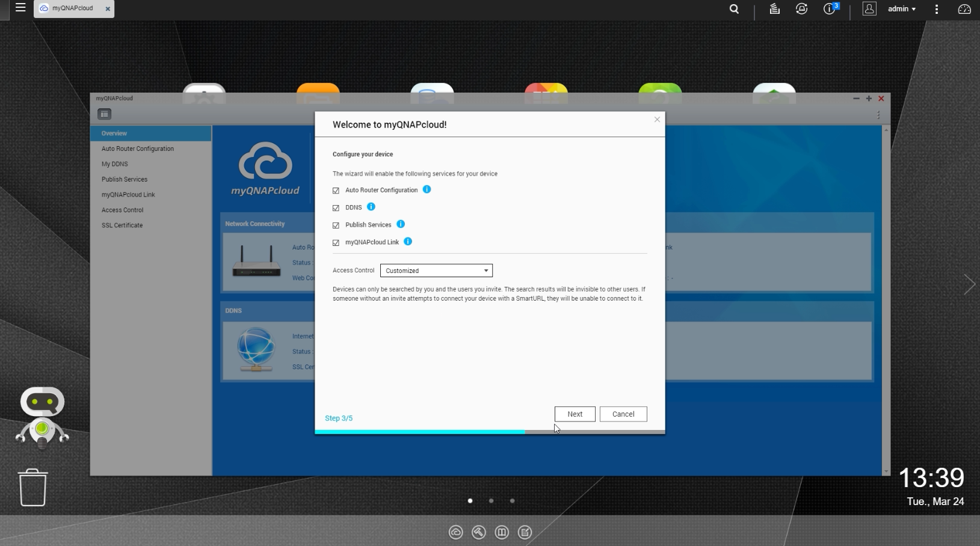Click the search magnifier icon in top bar
Screen dimensions: 980x546
pyautogui.click(x=734, y=9)
